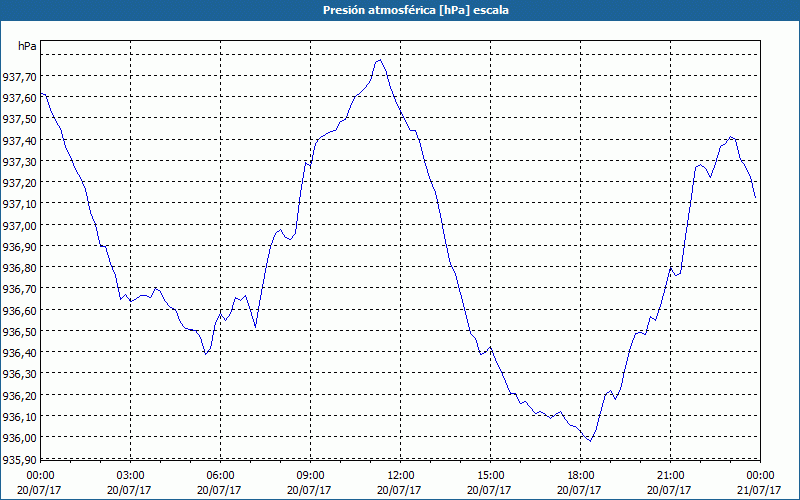Click the pressure peak just before 12:00
The height and width of the screenshot is (500, 800).
click(380, 60)
